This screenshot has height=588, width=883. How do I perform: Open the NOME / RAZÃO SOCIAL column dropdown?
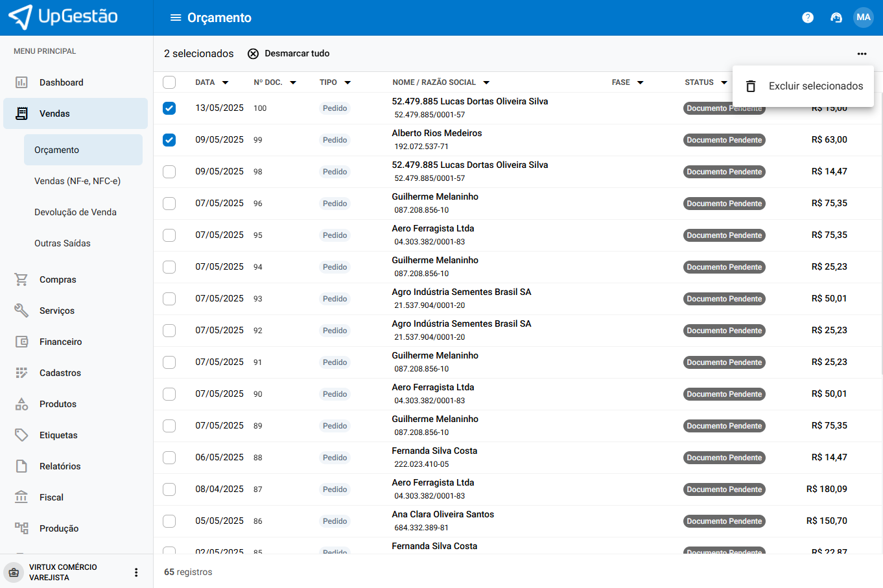coord(486,83)
